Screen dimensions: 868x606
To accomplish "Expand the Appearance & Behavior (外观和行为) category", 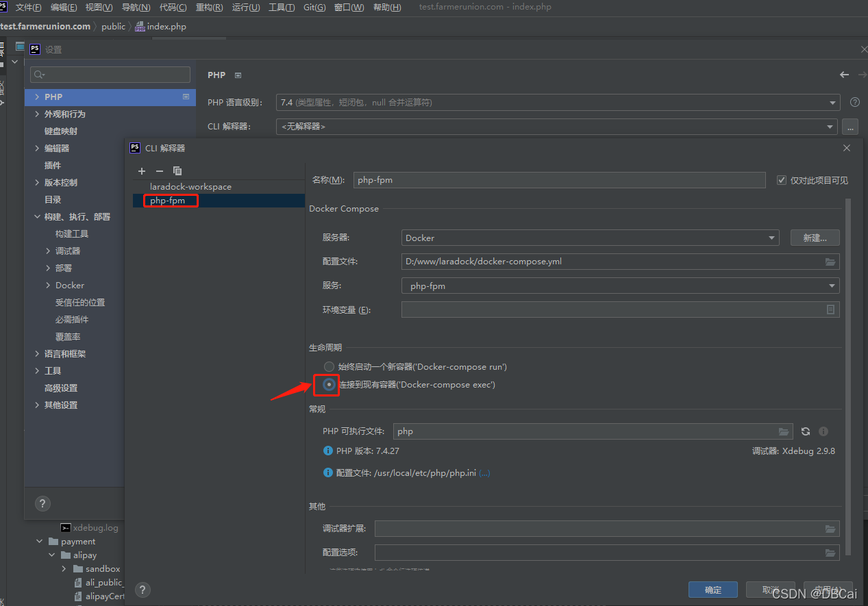I will [37, 114].
